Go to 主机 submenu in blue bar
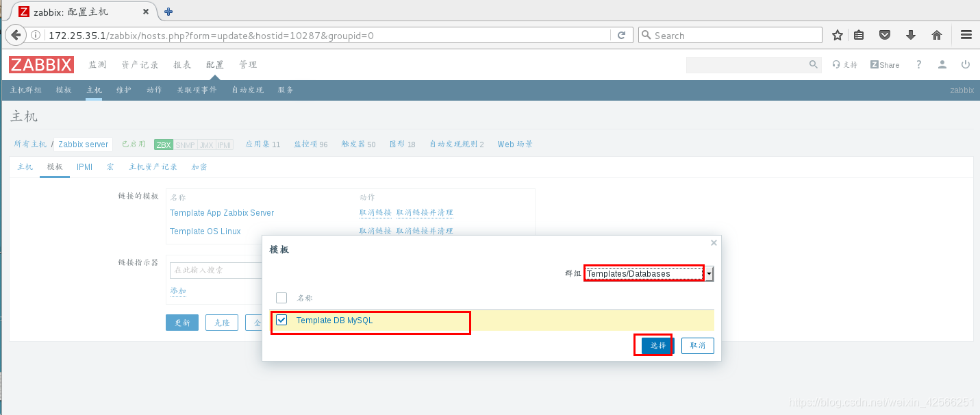 point(94,90)
